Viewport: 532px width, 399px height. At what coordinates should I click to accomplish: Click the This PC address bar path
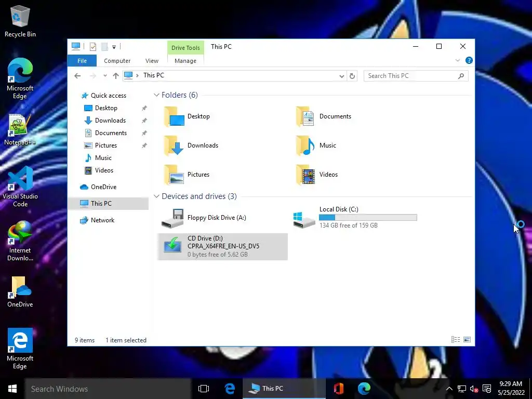click(x=153, y=75)
